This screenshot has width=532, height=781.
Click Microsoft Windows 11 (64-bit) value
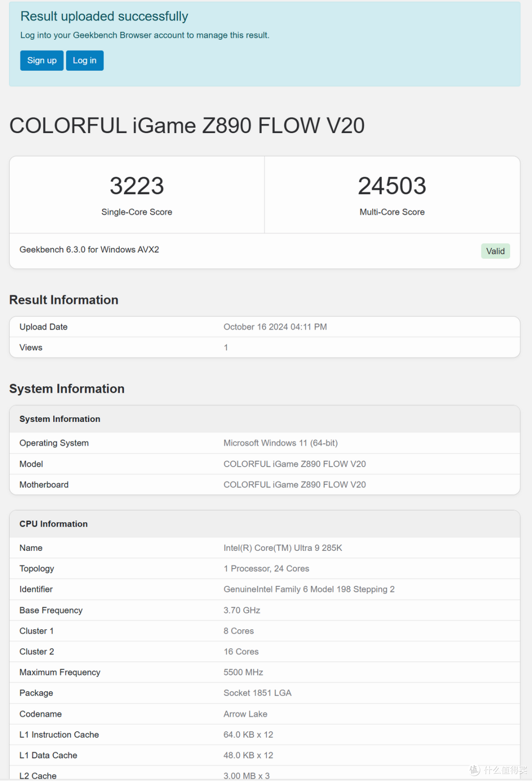click(x=281, y=443)
